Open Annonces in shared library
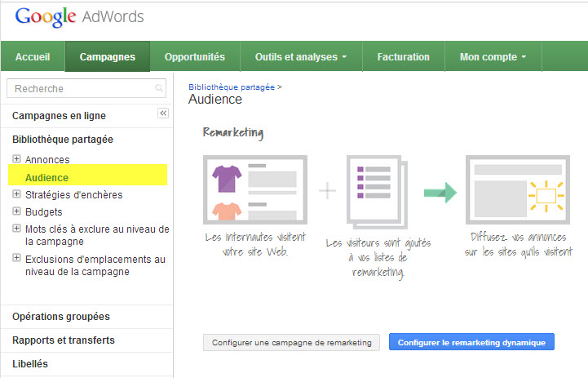Screen dimensions: 588x378 point(47,159)
